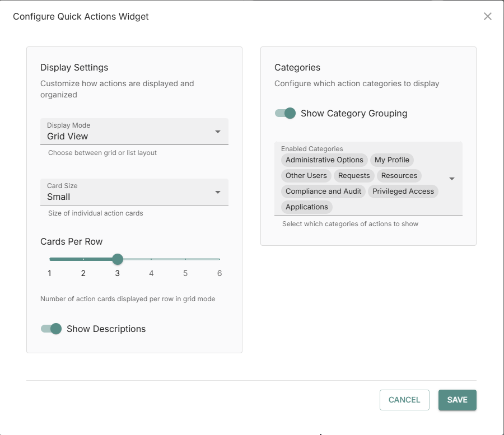
Task: Select the Compliance and Audit chip
Action: (x=323, y=191)
